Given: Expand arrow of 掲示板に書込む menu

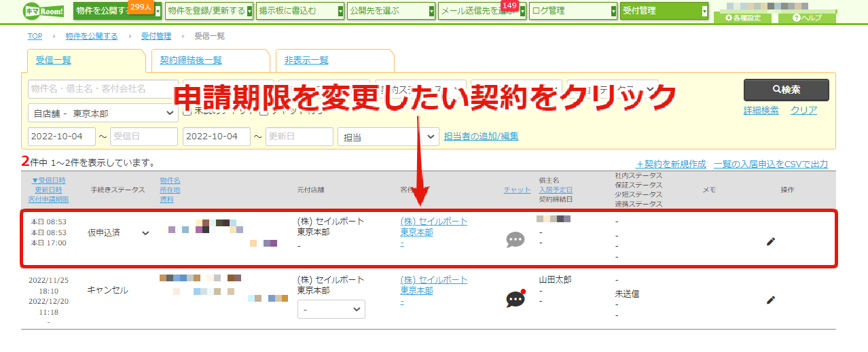Looking at the screenshot, I should [x=341, y=11].
